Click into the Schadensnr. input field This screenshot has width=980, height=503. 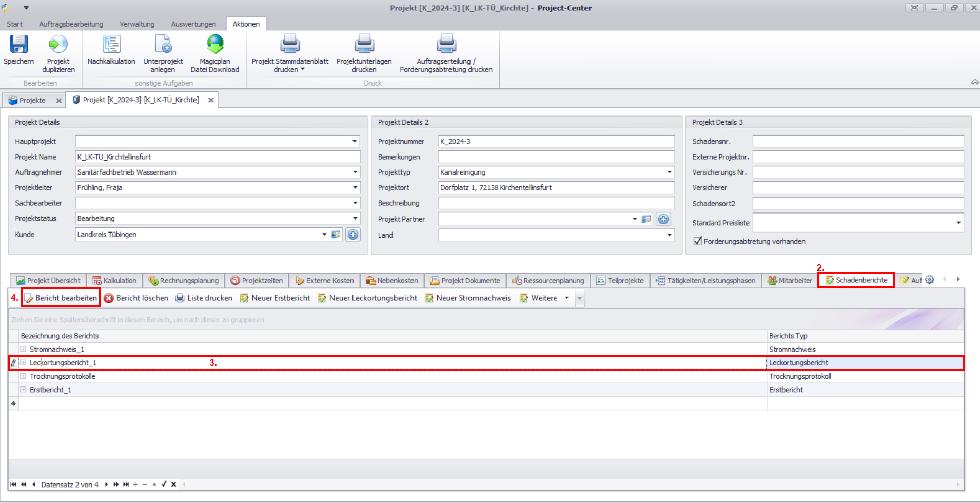coord(857,142)
